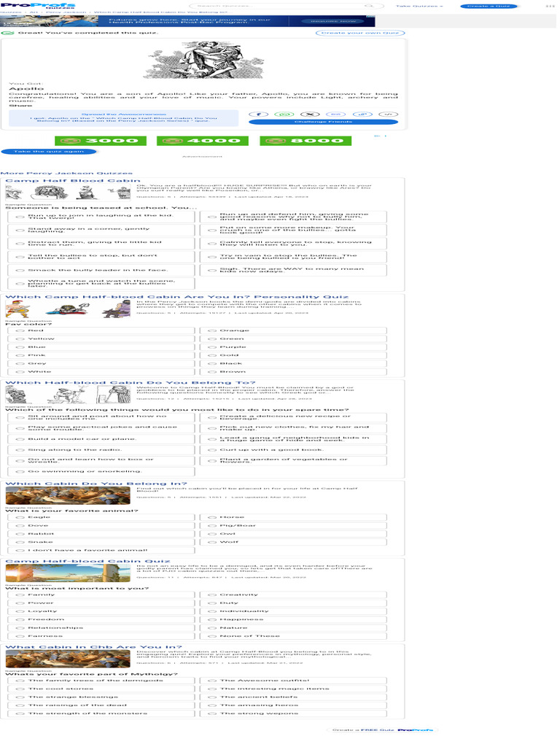
Task: Select the None of These option
Action: pyautogui.click(x=293, y=636)
